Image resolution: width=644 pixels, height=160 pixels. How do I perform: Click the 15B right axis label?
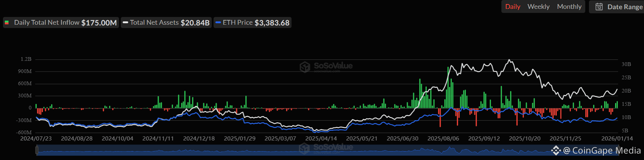pyautogui.click(x=626, y=104)
